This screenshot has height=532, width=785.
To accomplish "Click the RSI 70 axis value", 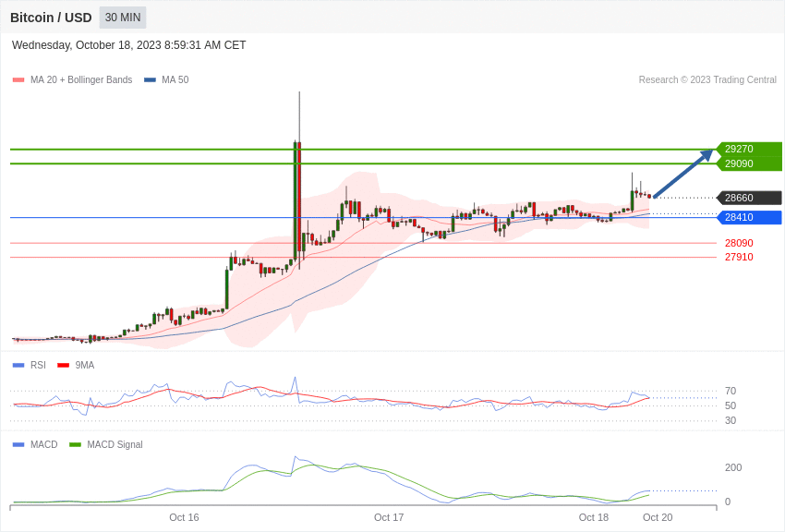I will coord(731,391).
